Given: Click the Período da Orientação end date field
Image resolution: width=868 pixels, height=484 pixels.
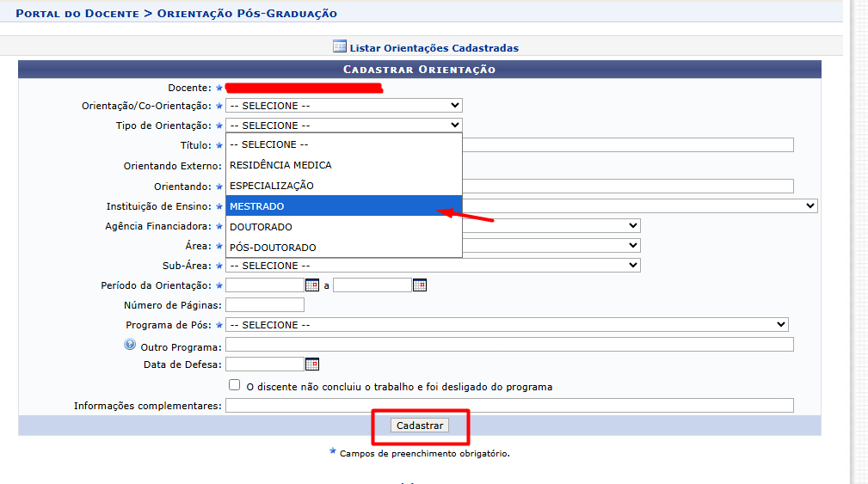Looking at the screenshot, I should (372, 285).
